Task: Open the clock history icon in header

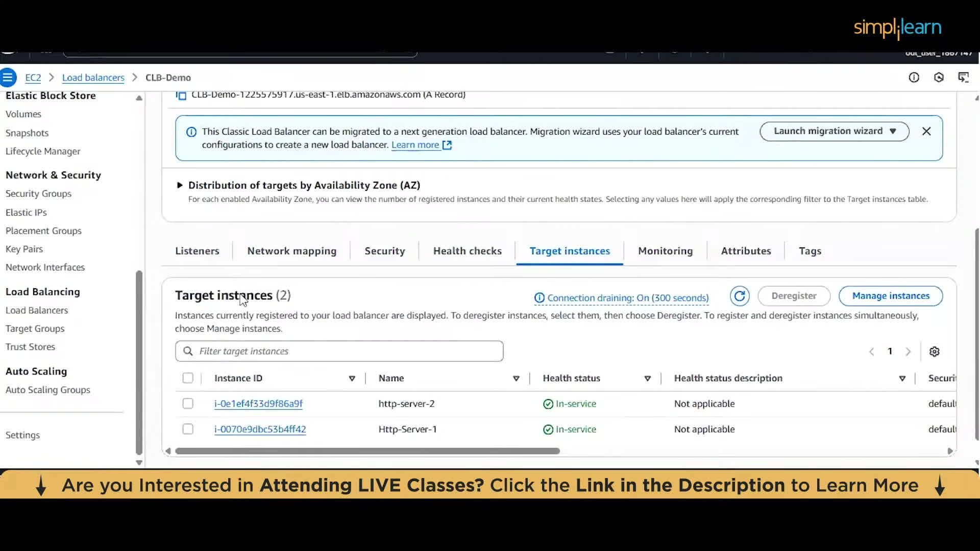Action: [x=939, y=78]
